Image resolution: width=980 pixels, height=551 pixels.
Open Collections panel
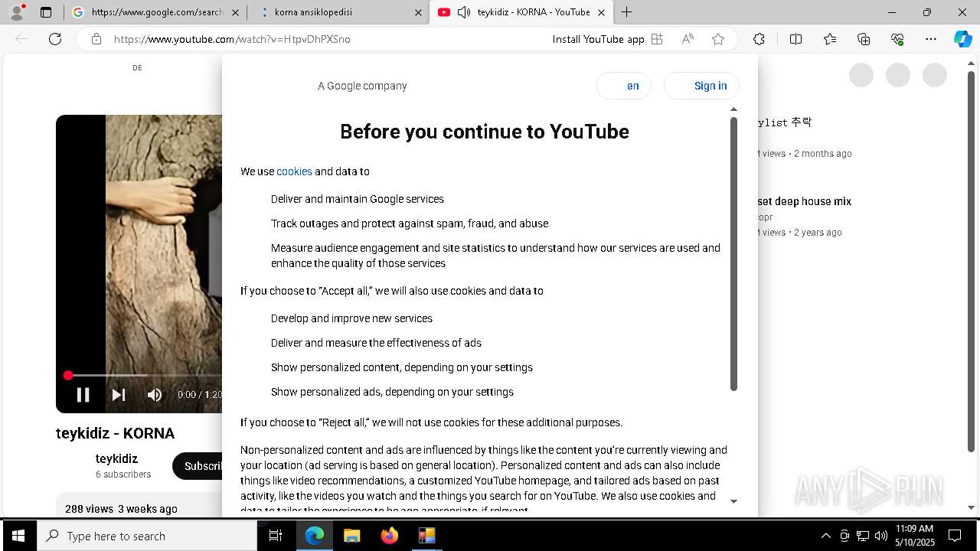[864, 39]
